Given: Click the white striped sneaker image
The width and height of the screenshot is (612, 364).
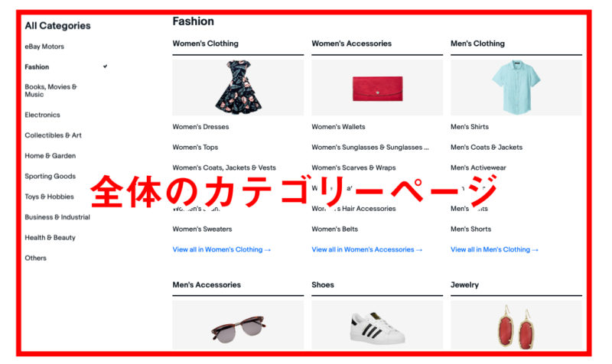Looking at the screenshot, I should tap(377, 325).
